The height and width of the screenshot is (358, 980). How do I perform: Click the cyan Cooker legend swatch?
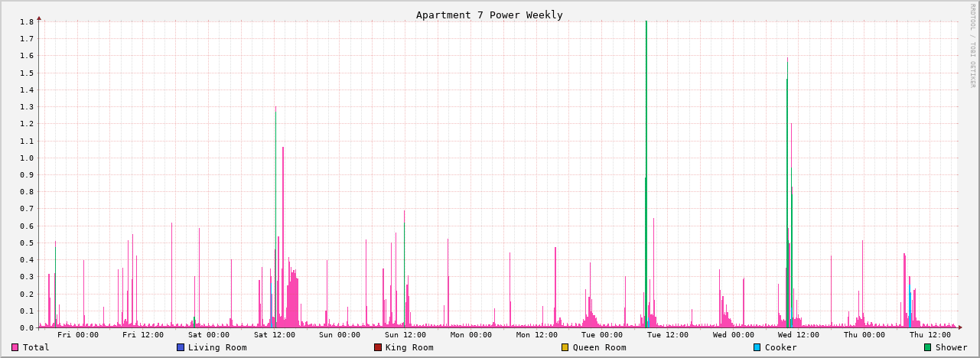[x=757, y=347]
